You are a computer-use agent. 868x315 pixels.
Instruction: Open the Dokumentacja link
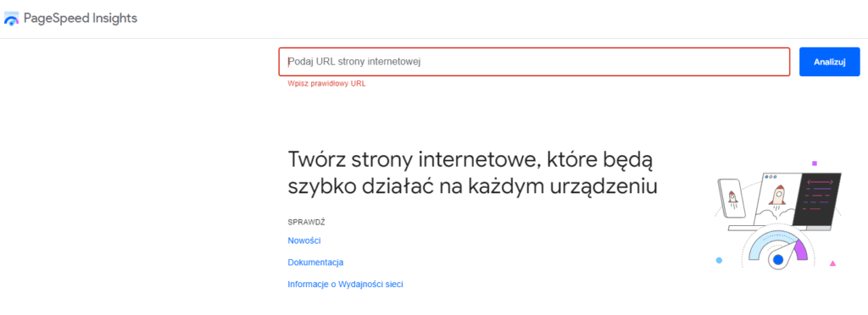pos(315,262)
